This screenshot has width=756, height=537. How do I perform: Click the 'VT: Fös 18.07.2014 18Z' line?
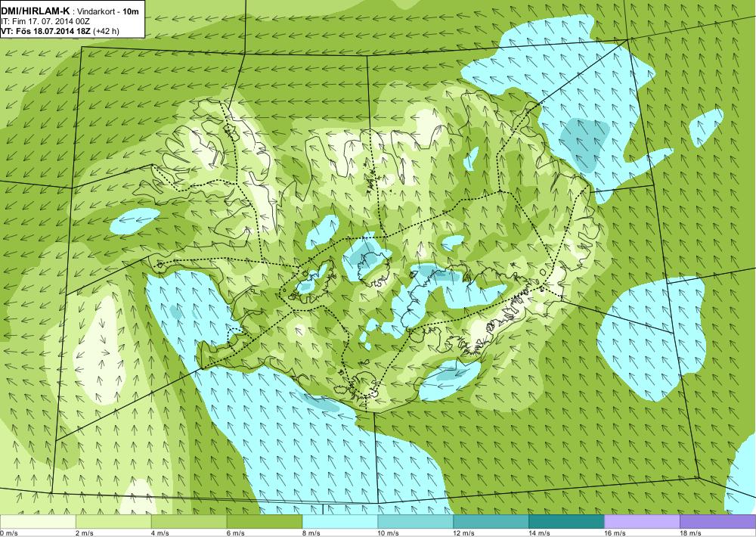pyautogui.click(x=46, y=31)
